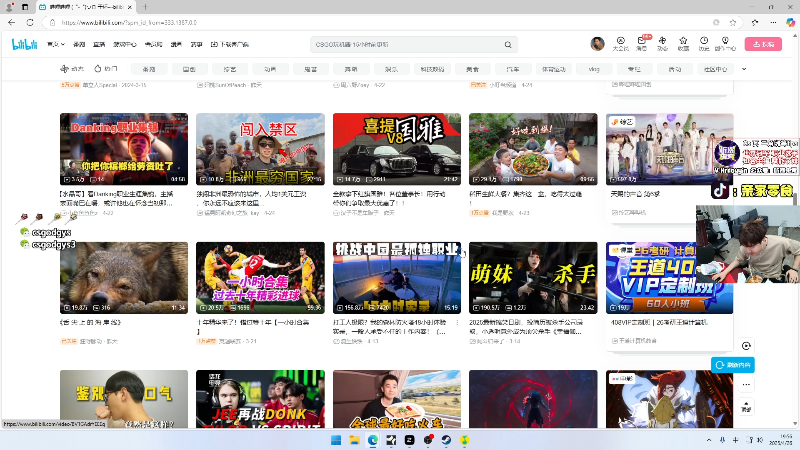Open the 动态 feed icon in category bar
This screenshot has height=450, width=800.
[x=72, y=69]
